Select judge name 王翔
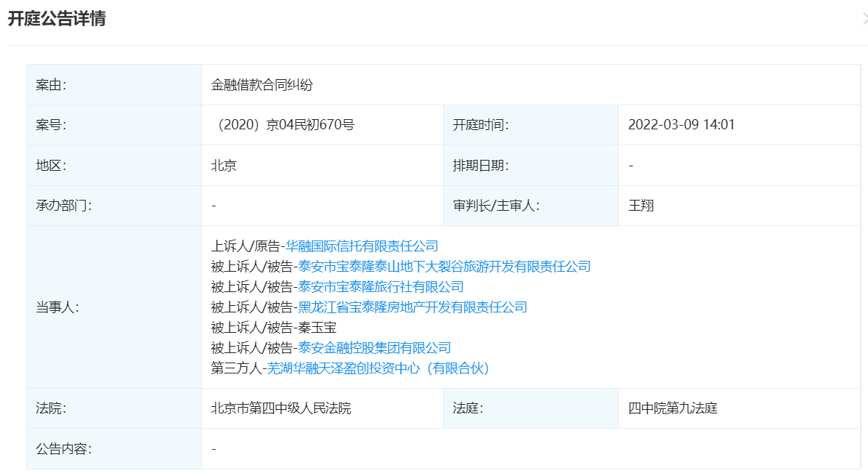The height and width of the screenshot is (473, 868). click(x=641, y=206)
